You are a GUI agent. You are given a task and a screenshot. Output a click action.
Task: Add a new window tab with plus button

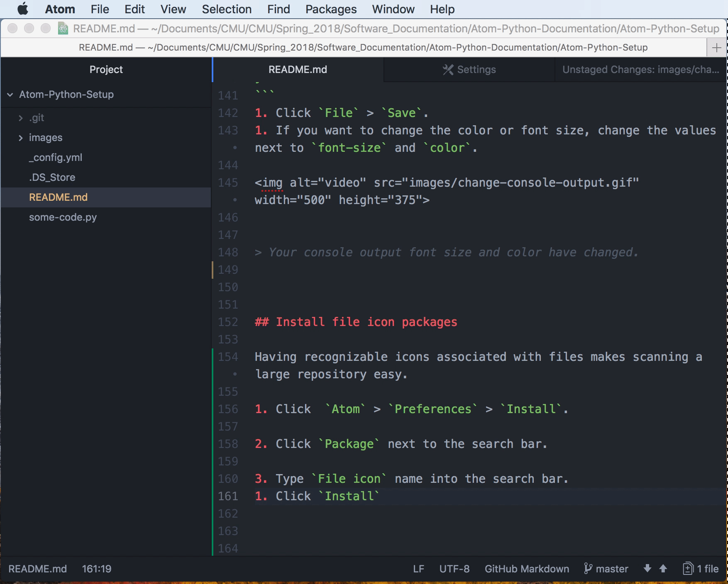coord(716,48)
